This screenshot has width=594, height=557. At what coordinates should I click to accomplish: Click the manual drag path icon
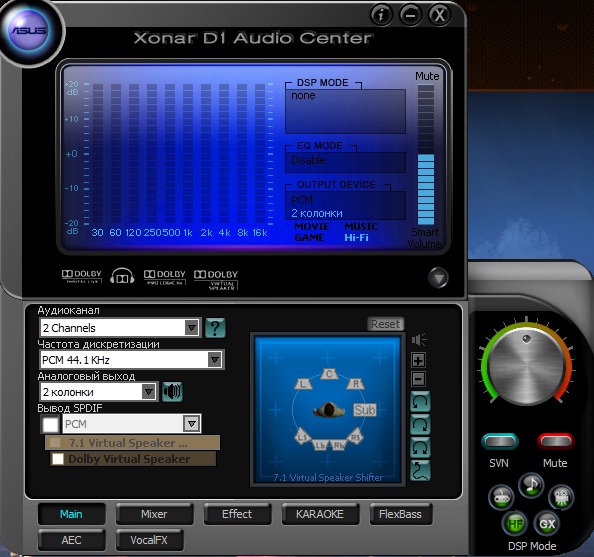(x=420, y=471)
